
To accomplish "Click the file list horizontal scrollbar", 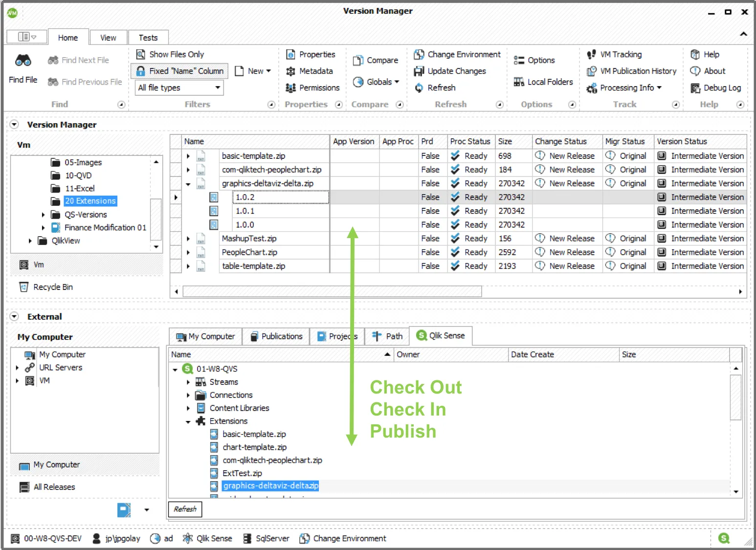I will [x=332, y=291].
